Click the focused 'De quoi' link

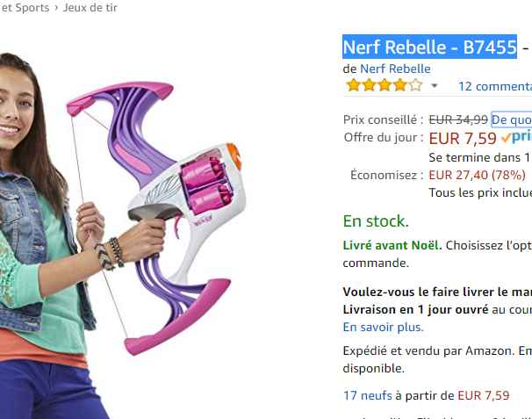click(511, 119)
